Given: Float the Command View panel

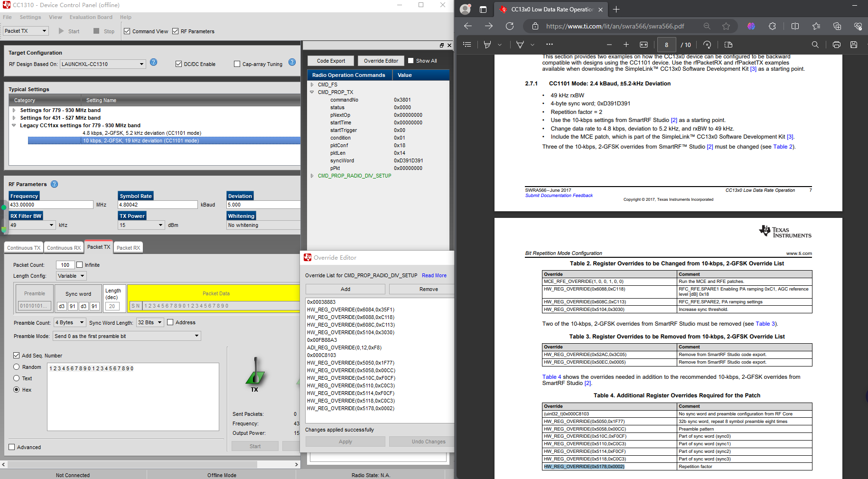Looking at the screenshot, I should click(x=441, y=46).
